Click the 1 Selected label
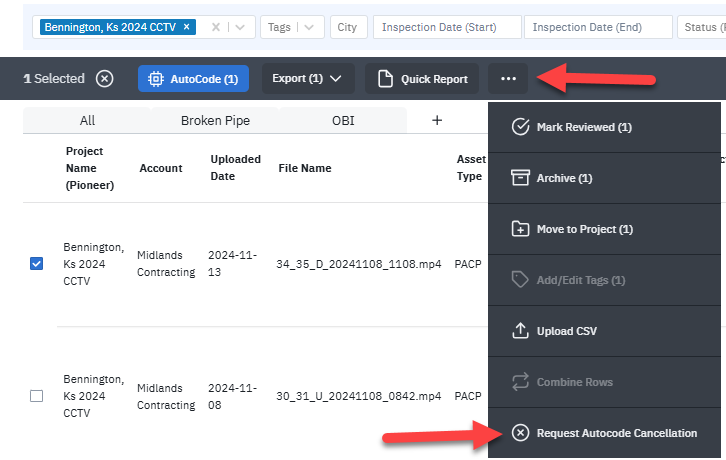Image resolution: width=726 pixels, height=460 pixels. (x=54, y=79)
